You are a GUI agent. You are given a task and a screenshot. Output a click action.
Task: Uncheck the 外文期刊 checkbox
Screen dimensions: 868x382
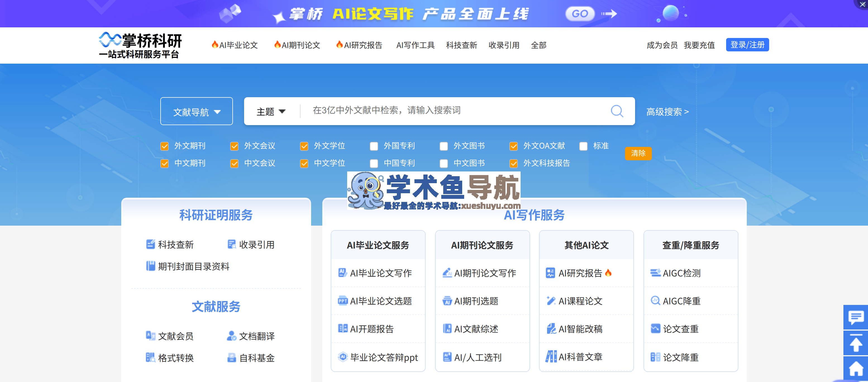point(164,146)
